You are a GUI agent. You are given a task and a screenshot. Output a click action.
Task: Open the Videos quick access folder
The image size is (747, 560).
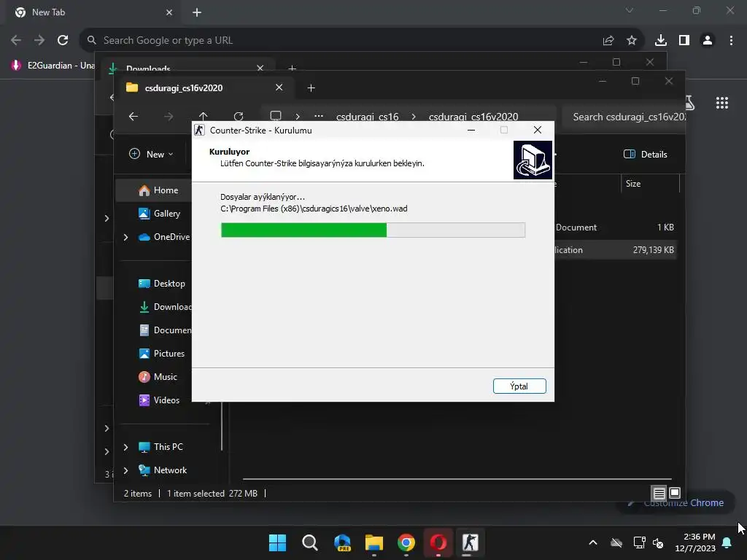159,400
